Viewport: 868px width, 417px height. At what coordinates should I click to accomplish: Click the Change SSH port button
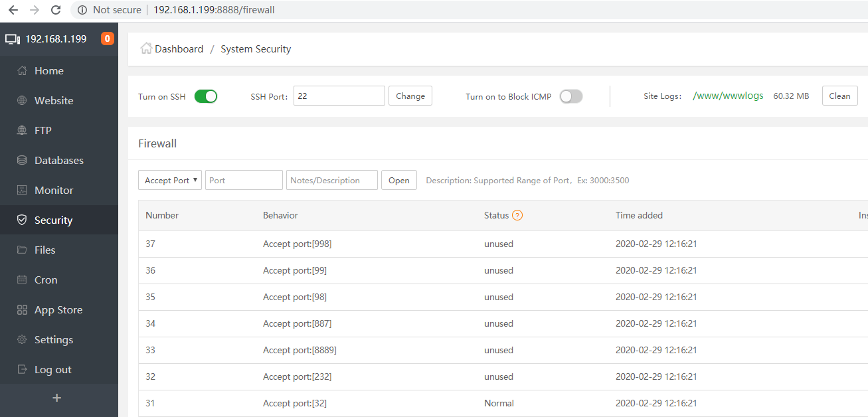pyautogui.click(x=410, y=96)
